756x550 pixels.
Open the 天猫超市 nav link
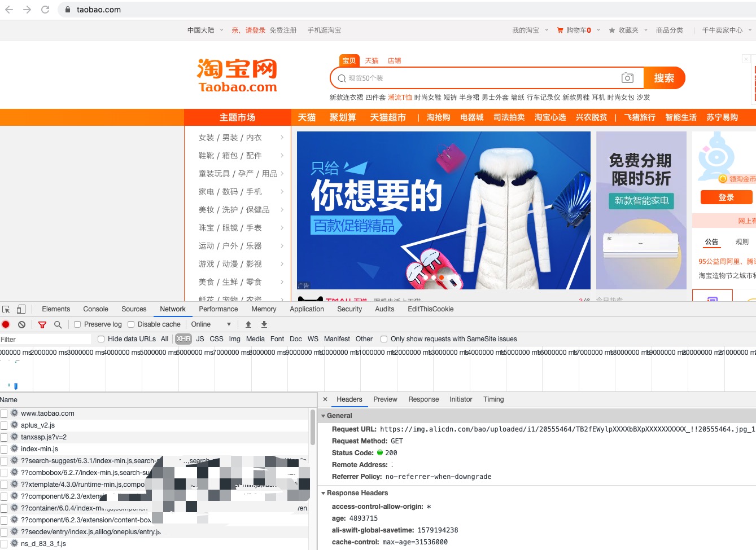[x=388, y=117]
